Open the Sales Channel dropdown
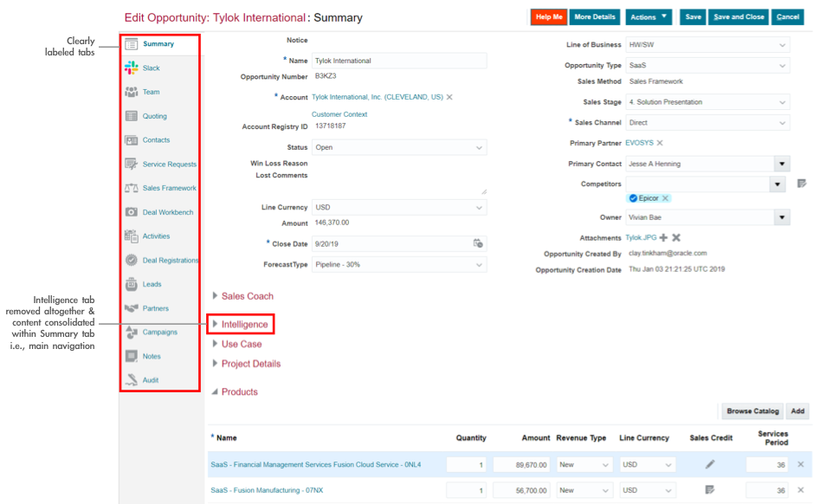This screenshot has height=504, width=827. pos(782,123)
